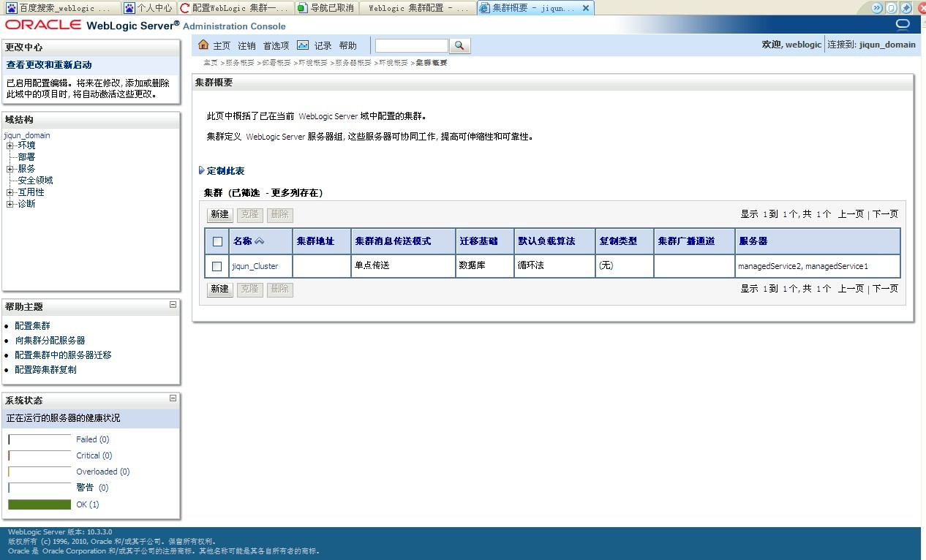The width and height of the screenshot is (926, 560).
Task: Click 部署概要 in the breadcrumb
Action: click(x=276, y=63)
